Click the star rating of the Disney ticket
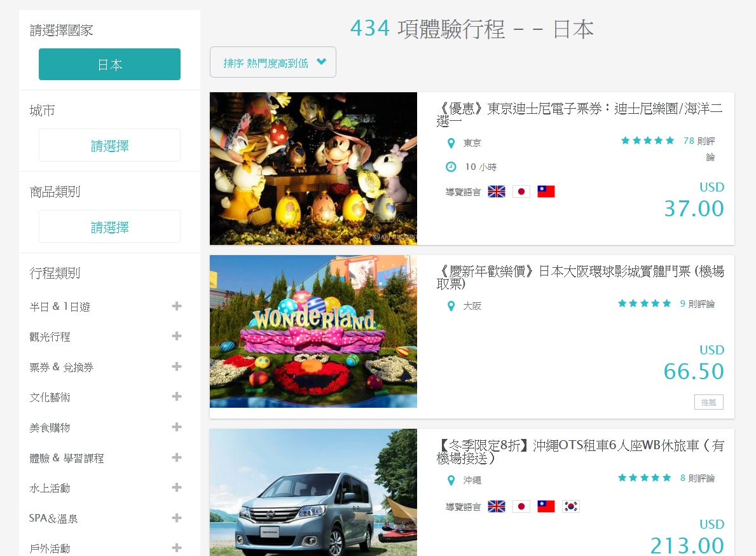756x556 pixels. coord(647,141)
